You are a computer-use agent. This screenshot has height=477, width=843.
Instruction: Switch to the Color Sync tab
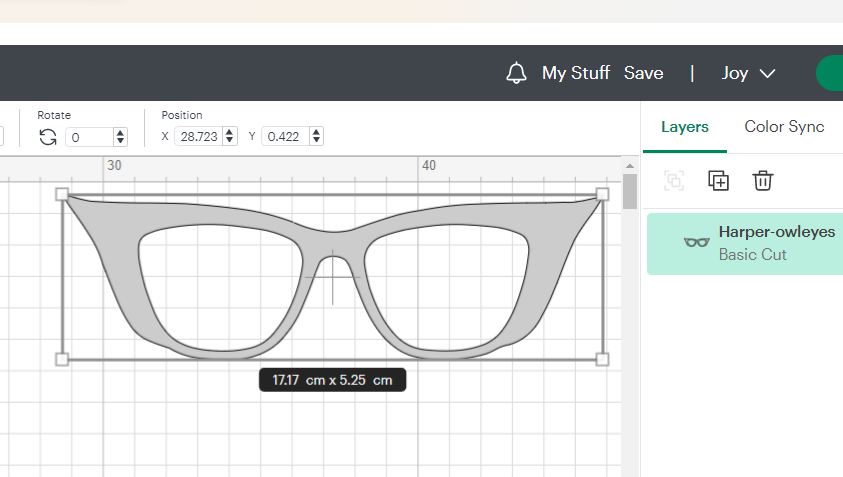[x=784, y=127]
